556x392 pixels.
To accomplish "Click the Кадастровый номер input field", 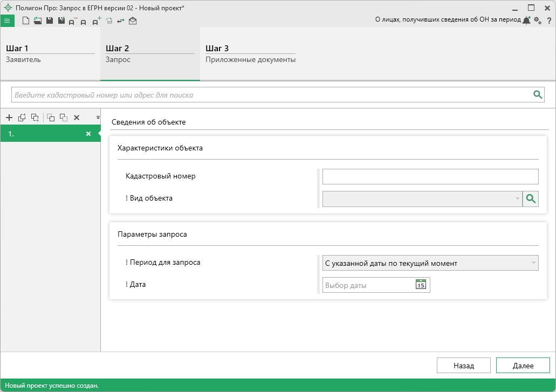I will pos(430,176).
